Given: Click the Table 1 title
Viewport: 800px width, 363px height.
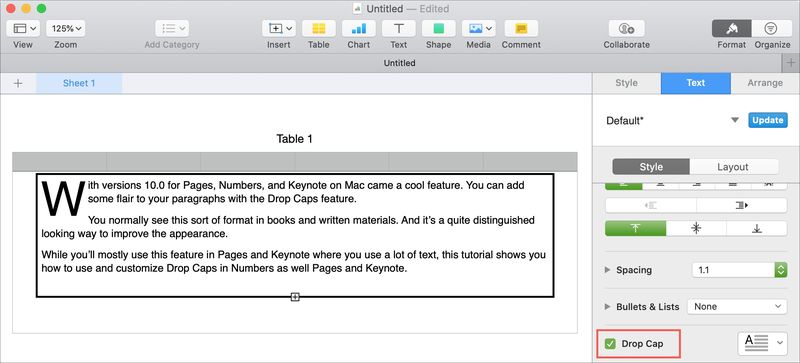Looking at the screenshot, I should (x=294, y=138).
